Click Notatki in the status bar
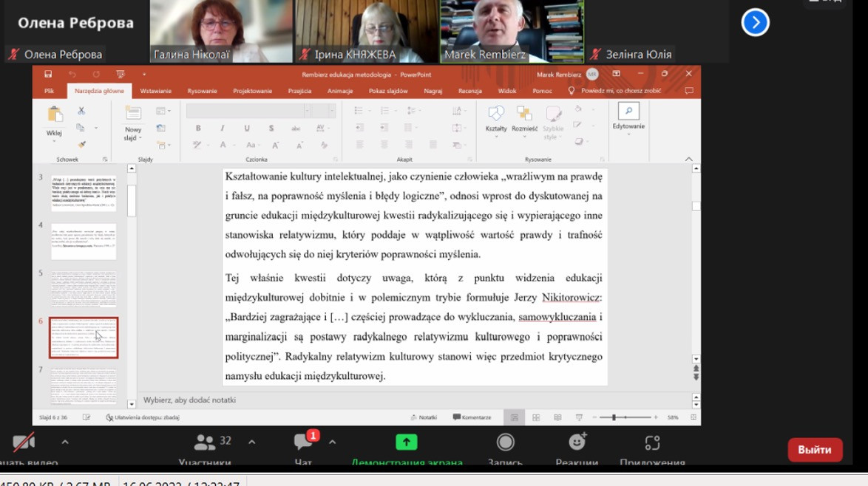Screen dimensions: 868x486 coord(424,417)
